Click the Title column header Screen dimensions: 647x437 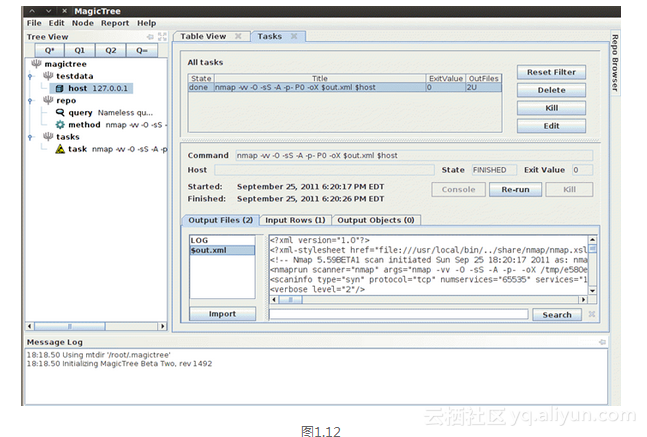point(320,78)
